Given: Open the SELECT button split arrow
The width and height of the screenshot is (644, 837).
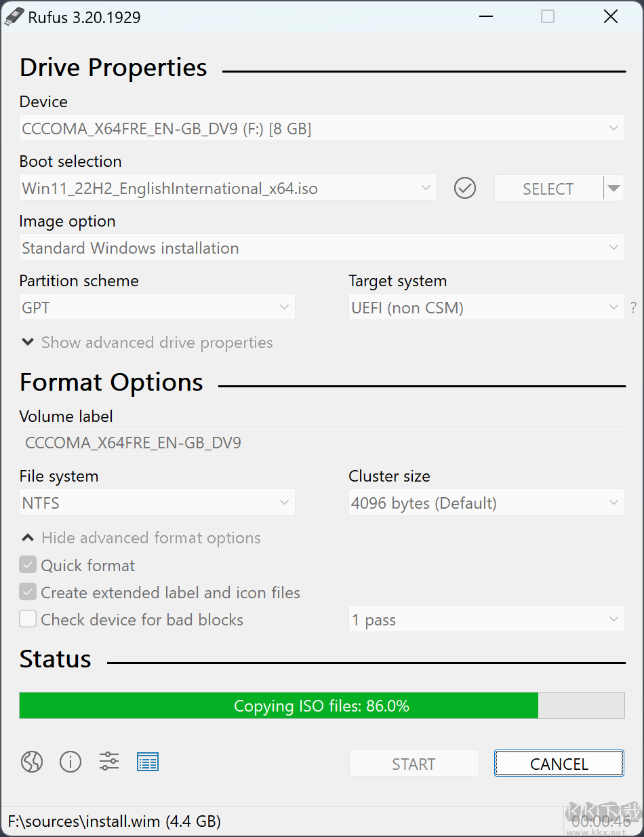Looking at the screenshot, I should [613, 189].
